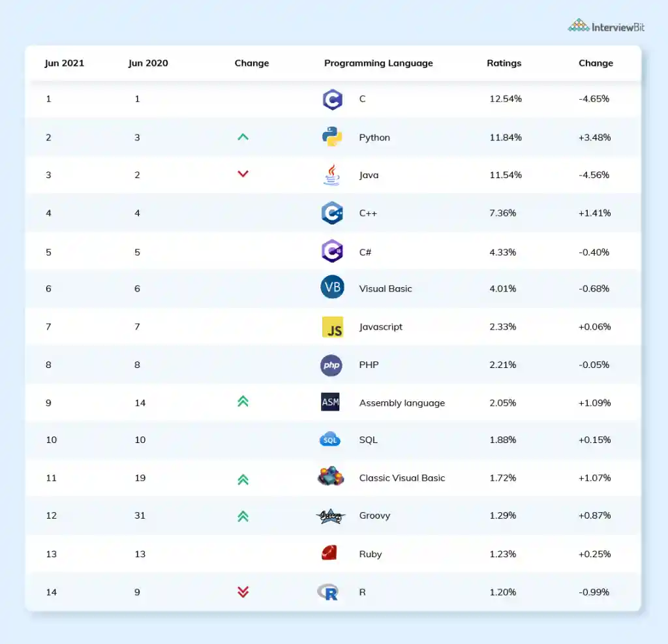668x644 pixels.
Task: Click the 11.84% rating for Python
Action: pos(506,138)
